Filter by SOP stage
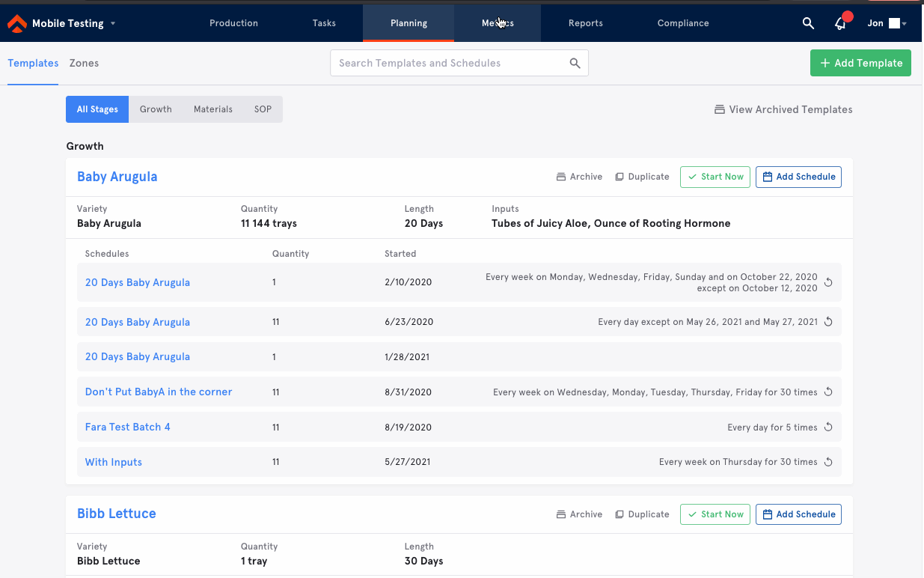Screen dimensions: 924x578 click(263, 109)
